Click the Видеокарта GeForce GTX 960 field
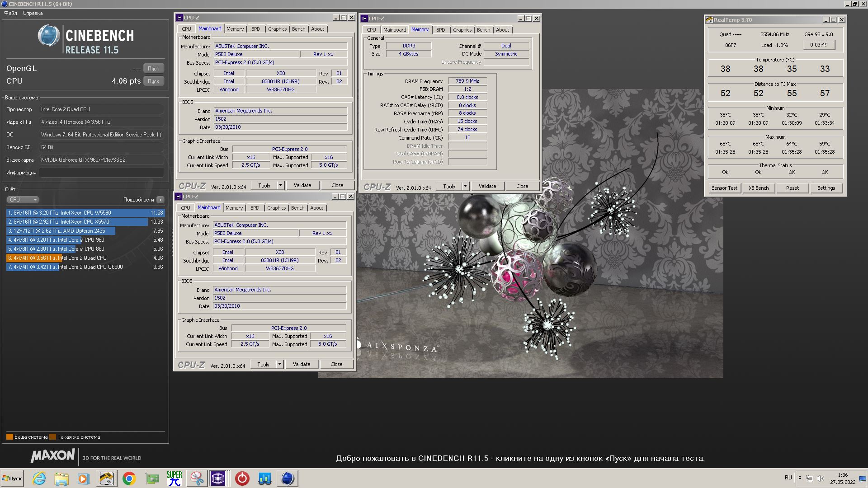The height and width of the screenshot is (488, 868). [101, 160]
